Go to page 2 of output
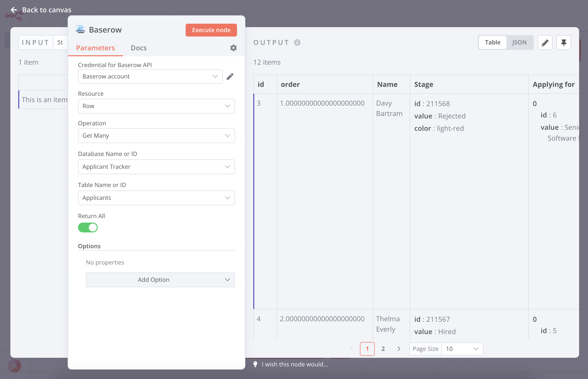 (383, 349)
